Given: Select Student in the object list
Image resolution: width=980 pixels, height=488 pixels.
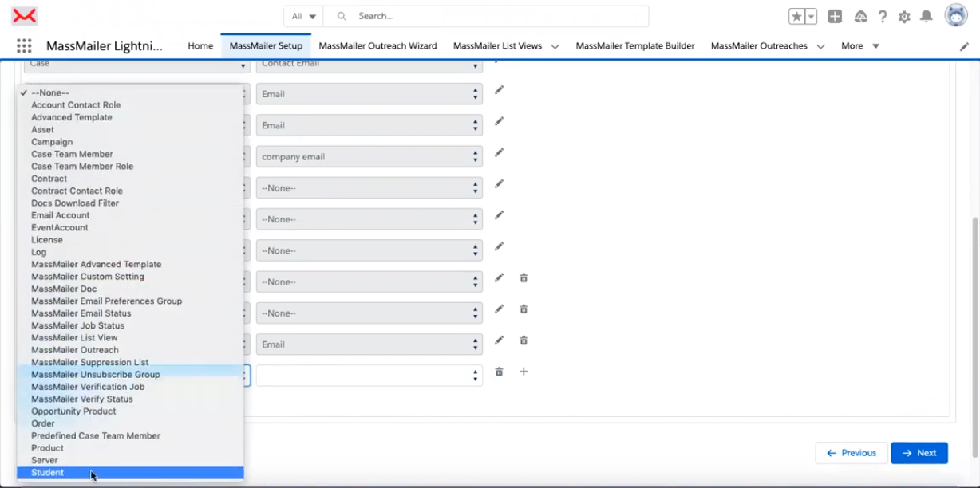Looking at the screenshot, I should pos(130,473).
